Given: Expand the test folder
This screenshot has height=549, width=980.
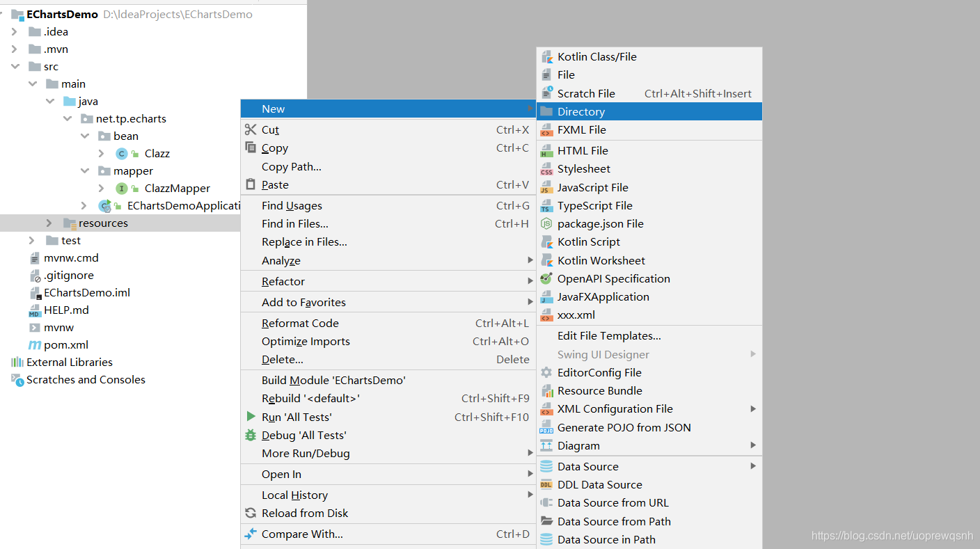Looking at the screenshot, I should coord(32,241).
